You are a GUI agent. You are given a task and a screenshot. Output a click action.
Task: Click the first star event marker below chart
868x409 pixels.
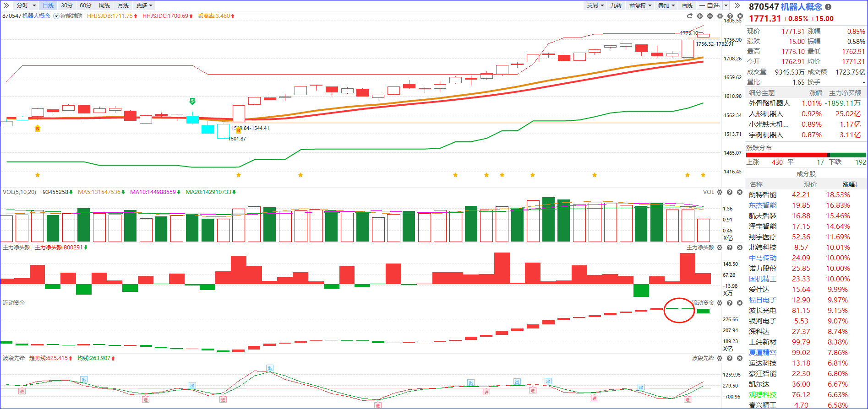pos(38,175)
